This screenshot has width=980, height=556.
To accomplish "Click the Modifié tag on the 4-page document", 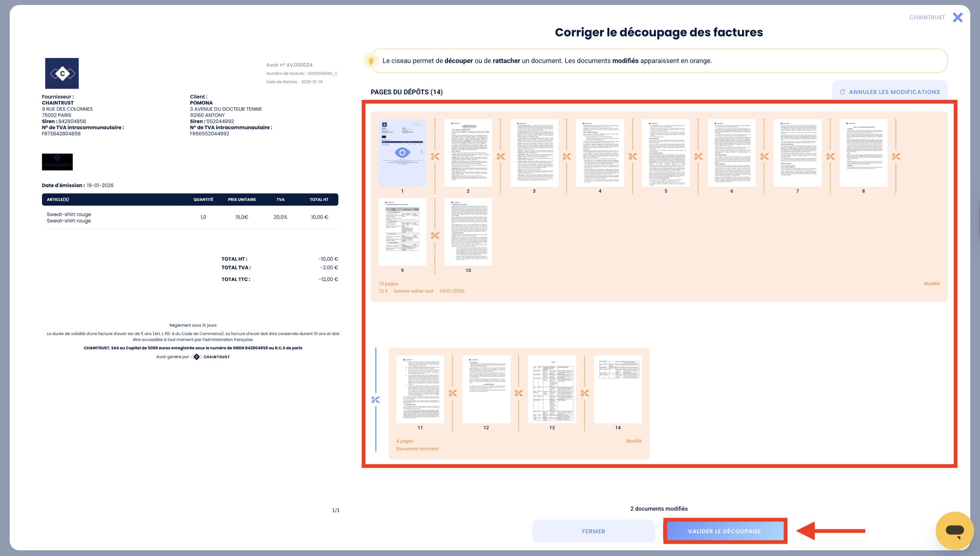I will tap(634, 441).
